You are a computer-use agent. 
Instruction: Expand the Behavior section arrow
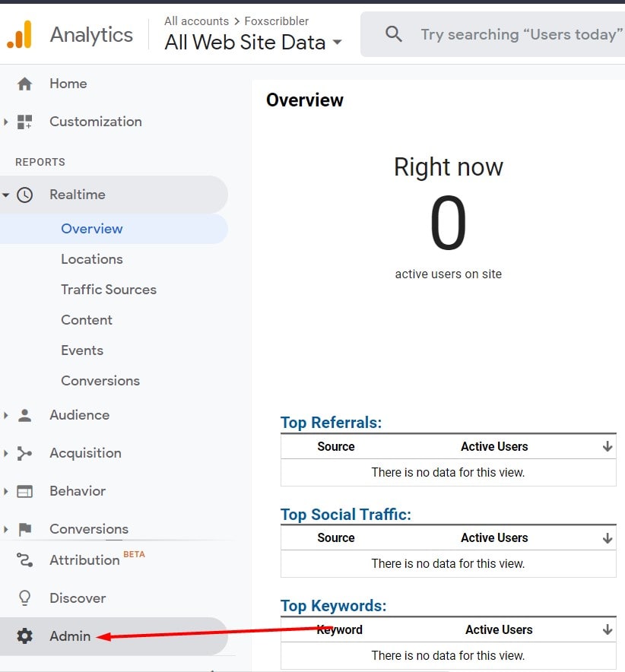tap(5, 491)
